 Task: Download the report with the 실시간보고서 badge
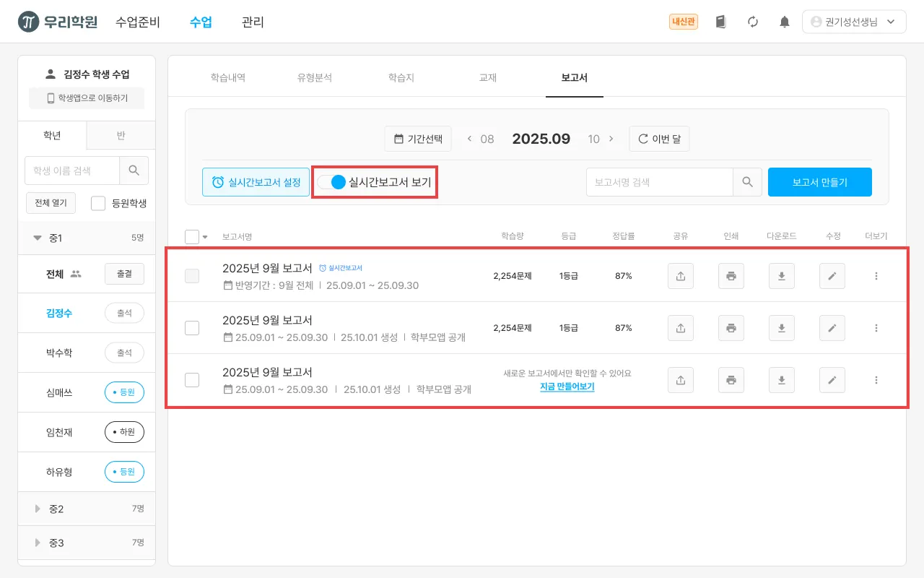(x=782, y=276)
